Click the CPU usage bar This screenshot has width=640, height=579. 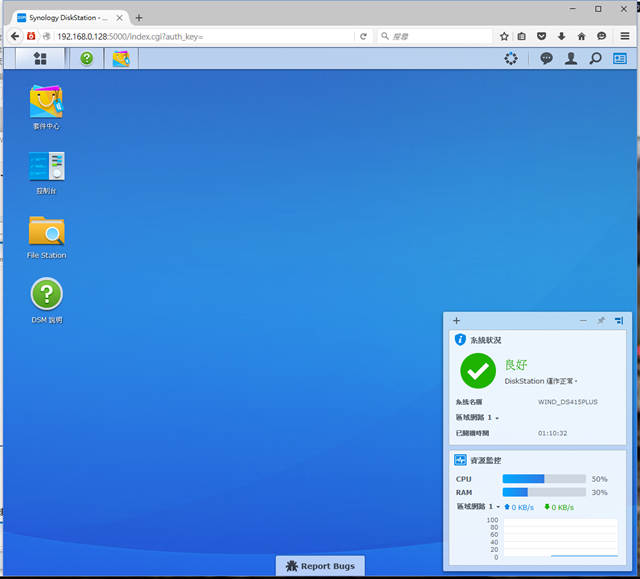[544, 479]
